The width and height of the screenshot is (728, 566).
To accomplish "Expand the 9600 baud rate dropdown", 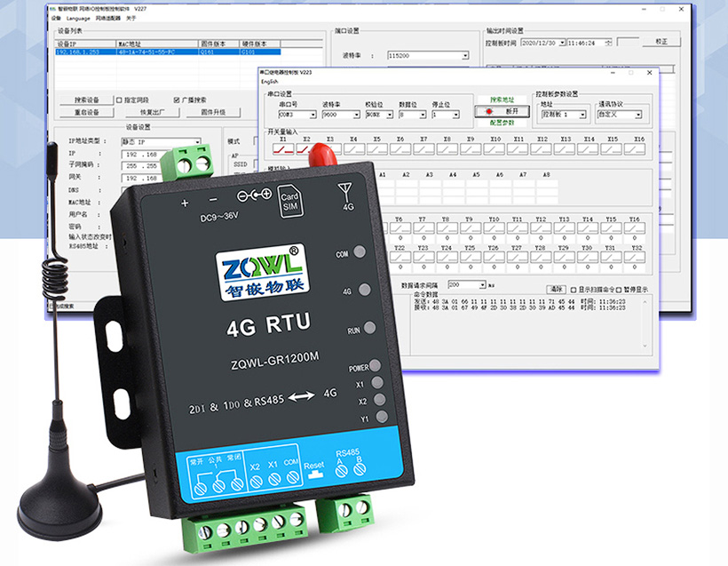I will point(354,115).
